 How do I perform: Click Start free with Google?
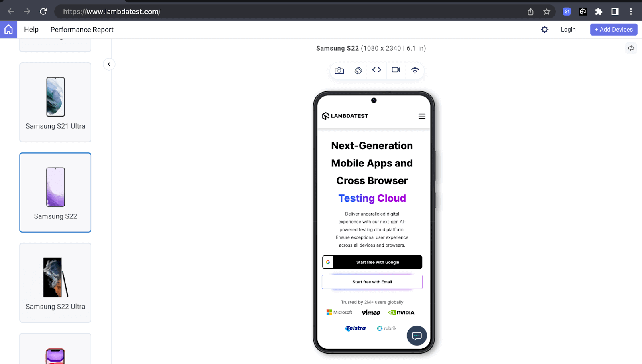pos(372,262)
